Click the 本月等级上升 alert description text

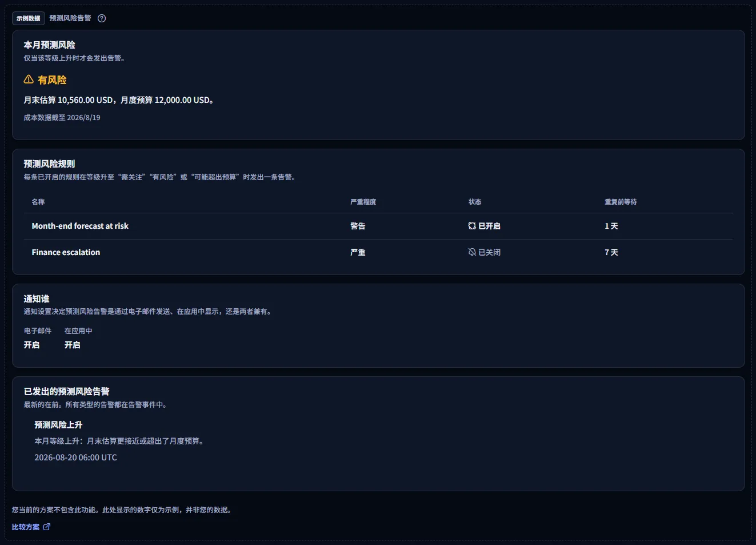[119, 441]
